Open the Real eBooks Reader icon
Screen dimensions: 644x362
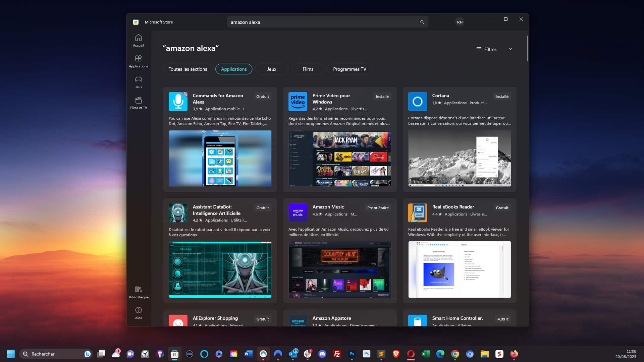pyautogui.click(x=418, y=213)
